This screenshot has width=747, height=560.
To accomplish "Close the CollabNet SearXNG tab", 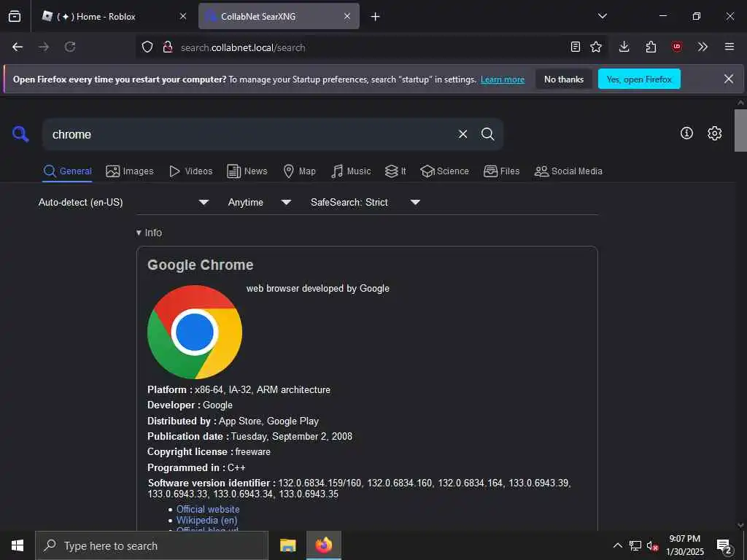I will point(347,17).
